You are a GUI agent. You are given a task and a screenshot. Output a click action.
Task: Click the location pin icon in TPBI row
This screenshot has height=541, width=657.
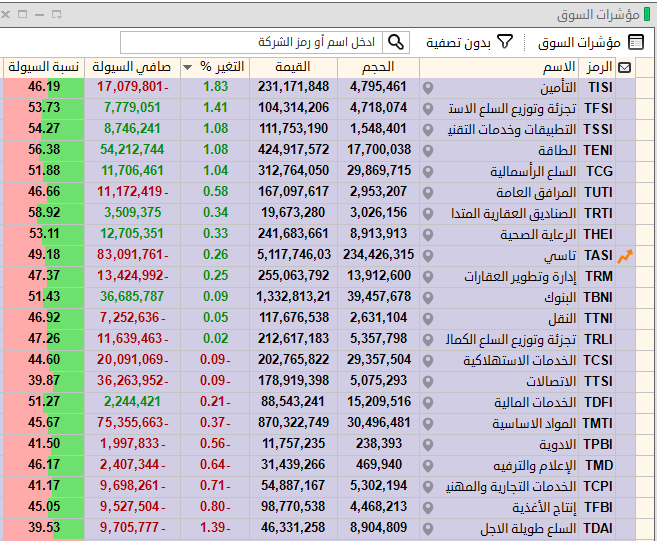click(427, 445)
